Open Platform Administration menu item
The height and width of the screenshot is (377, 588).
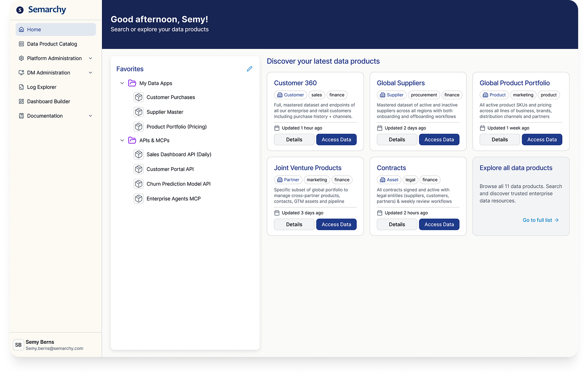click(x=56, y=58)
